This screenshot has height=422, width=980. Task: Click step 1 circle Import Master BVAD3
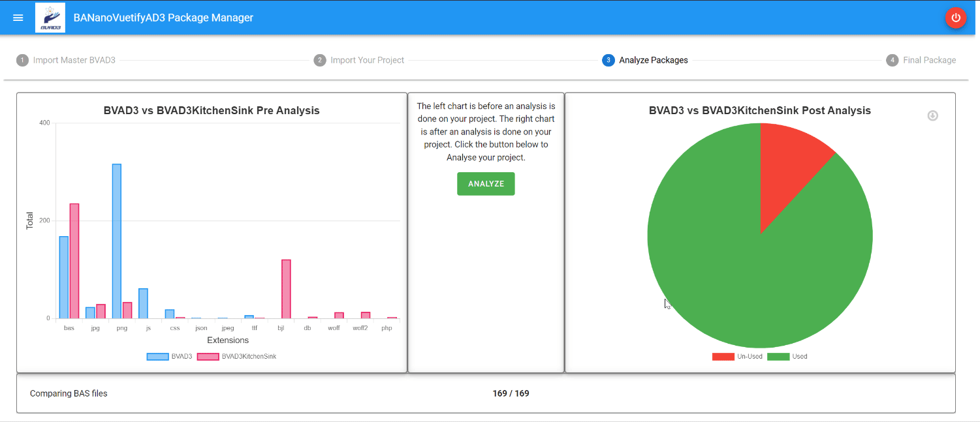(22, 60)
